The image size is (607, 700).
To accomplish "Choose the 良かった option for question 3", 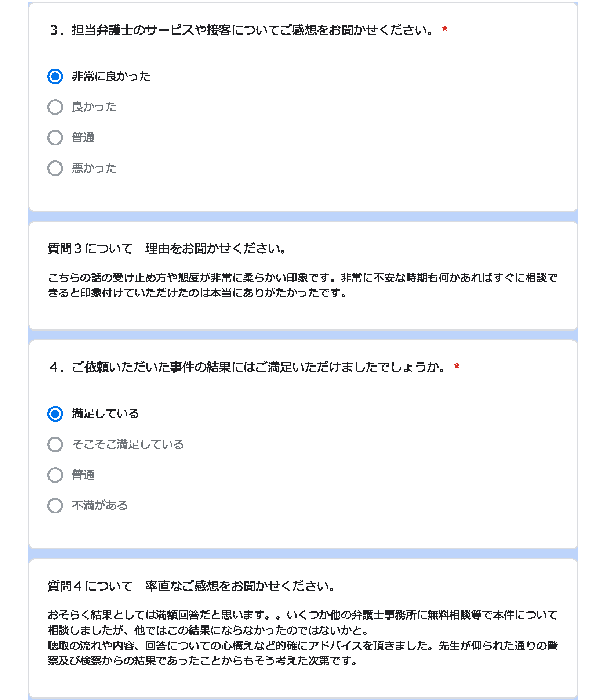I will tap(55, 107).
